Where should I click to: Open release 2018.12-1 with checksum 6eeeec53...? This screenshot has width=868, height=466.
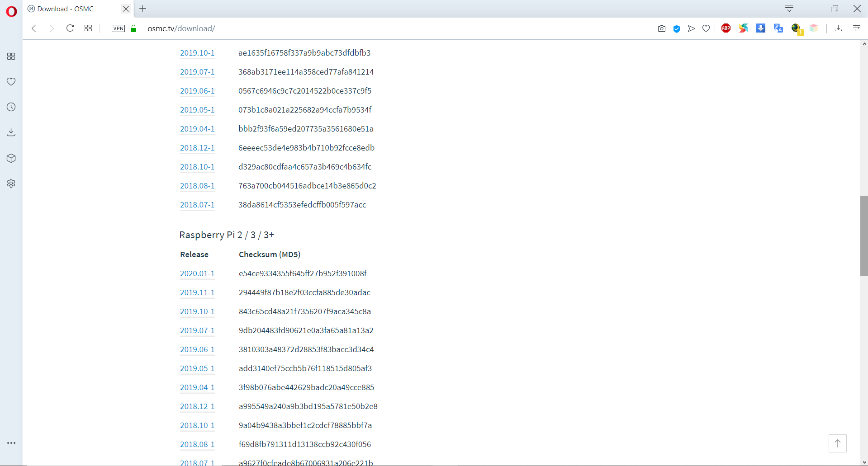[197, 148]
